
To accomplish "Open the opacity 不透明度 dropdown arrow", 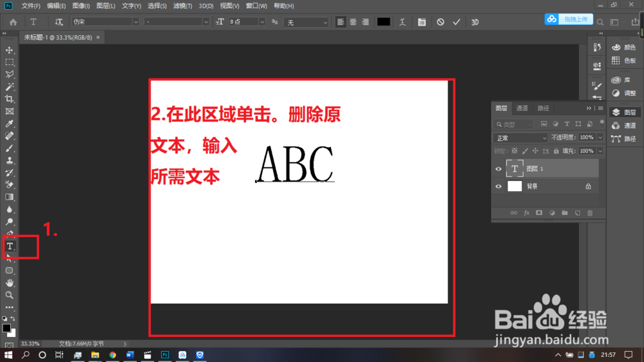I will tap(600, 138).
